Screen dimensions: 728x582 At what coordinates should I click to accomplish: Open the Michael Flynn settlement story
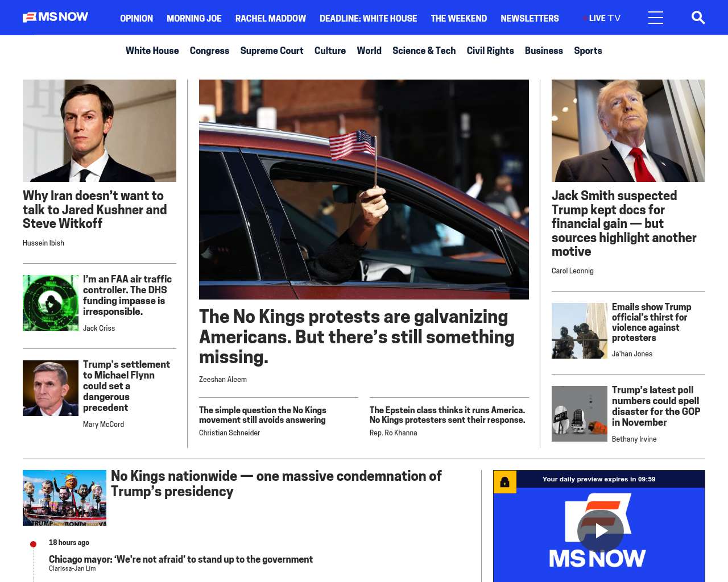pos(126,386)
